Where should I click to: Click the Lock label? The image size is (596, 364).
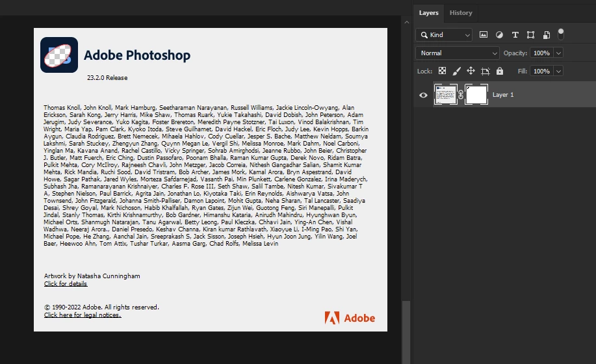424,71
